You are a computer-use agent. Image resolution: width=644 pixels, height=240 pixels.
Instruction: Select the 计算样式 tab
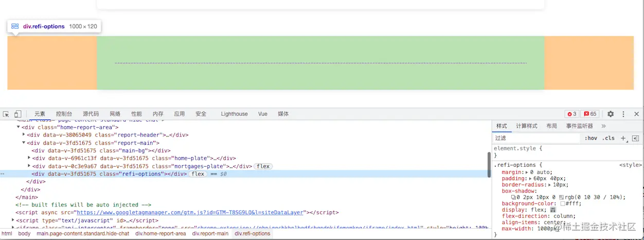point(527,126)
